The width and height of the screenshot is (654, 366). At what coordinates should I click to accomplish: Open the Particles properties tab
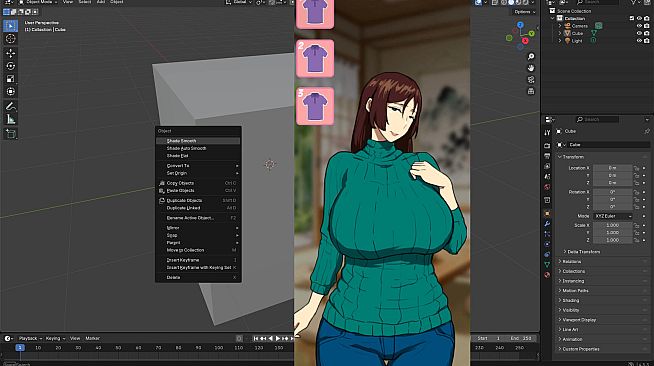tap(547, 234)
